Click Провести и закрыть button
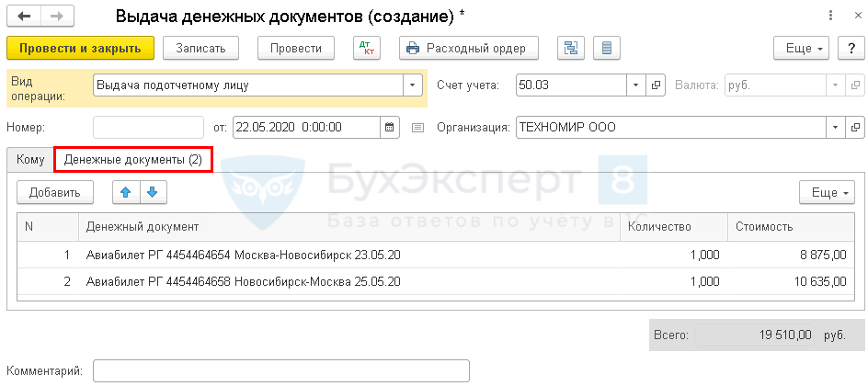Viewport: 868px width, 386px height. [x=79, y=48]
